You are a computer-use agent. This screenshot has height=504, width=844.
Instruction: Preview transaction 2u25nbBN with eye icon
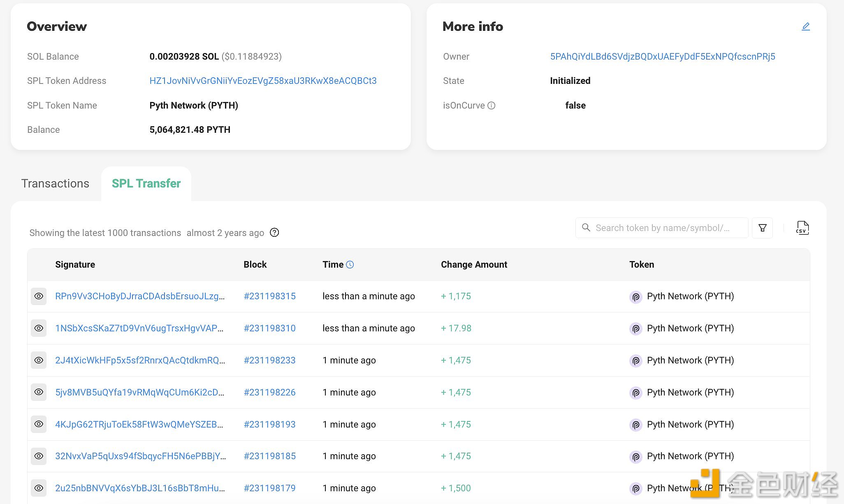click(x=39, y=488)
